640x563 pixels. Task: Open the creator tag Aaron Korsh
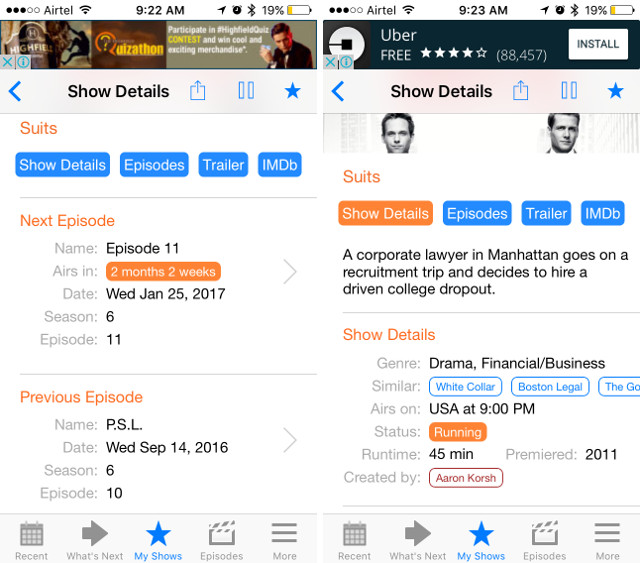coord(466,478)
